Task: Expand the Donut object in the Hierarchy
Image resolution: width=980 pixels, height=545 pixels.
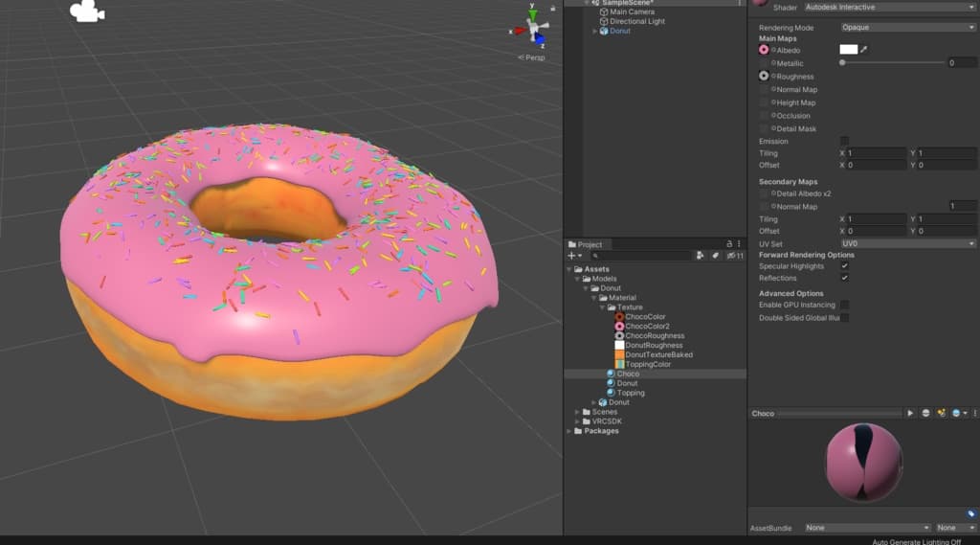Action: coord(594,31)
